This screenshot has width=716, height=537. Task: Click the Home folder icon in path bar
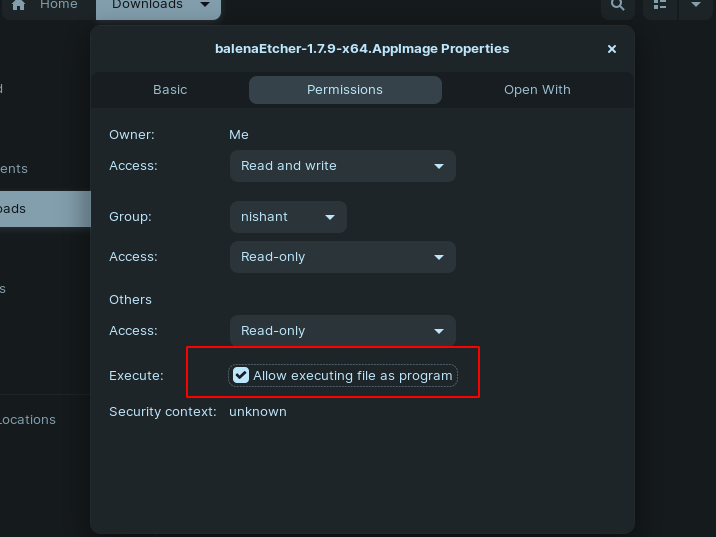coord(18,5)
